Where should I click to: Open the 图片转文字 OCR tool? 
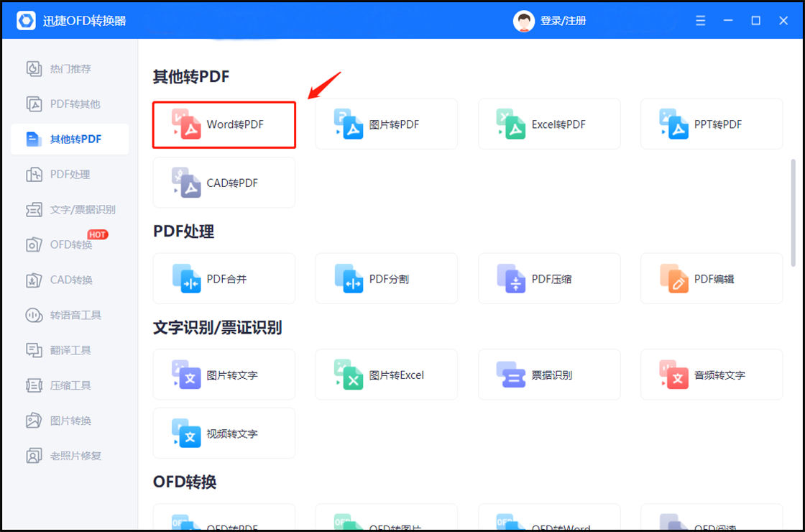224,375
